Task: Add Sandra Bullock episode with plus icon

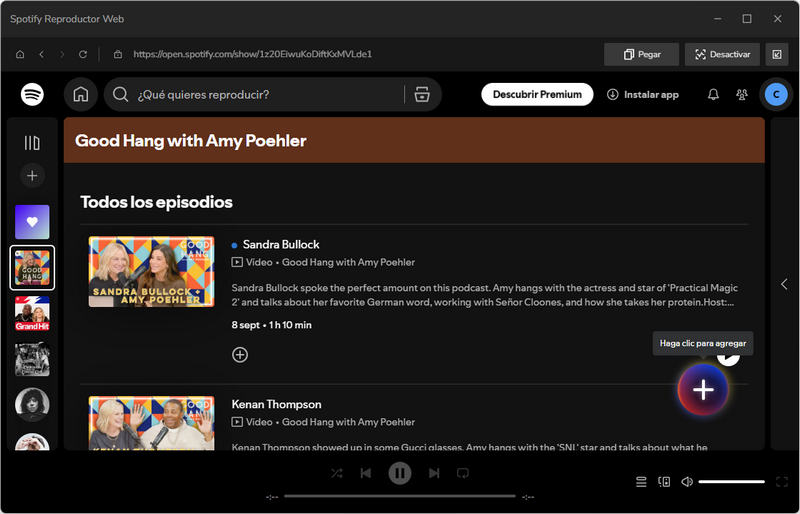Action: pos(240,355)
